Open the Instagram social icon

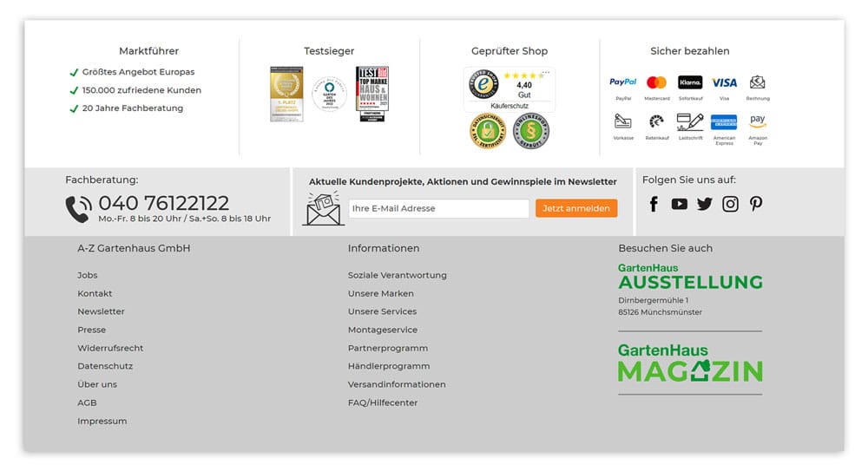(x=730, y=204)
